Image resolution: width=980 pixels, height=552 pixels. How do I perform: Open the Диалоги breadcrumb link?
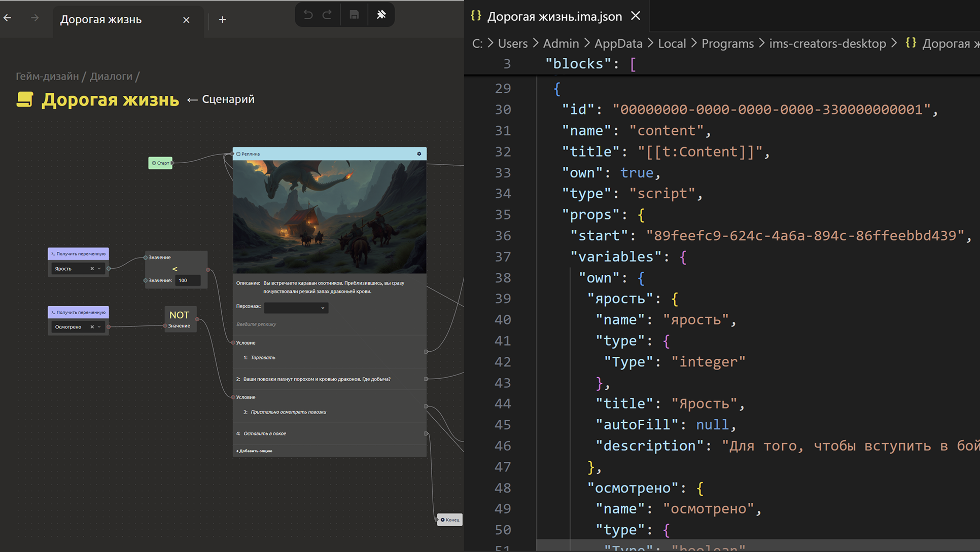[111, 76]
